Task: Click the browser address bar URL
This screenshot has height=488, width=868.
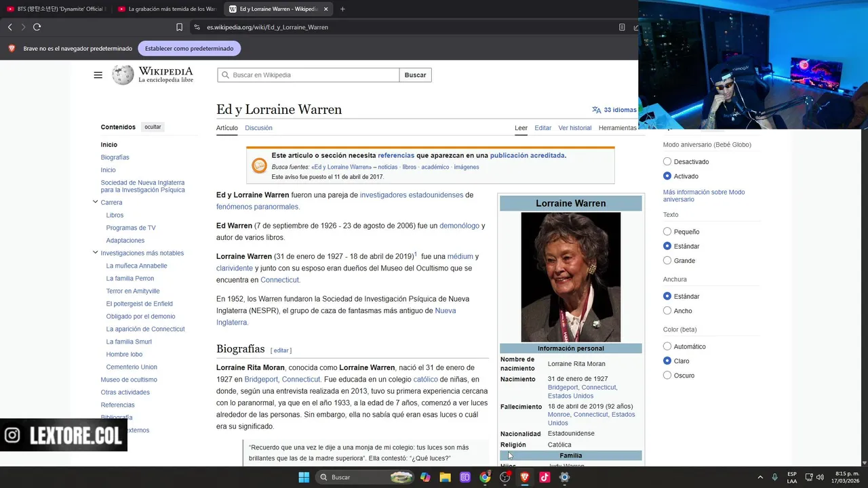Action: [x=267, y=27]
